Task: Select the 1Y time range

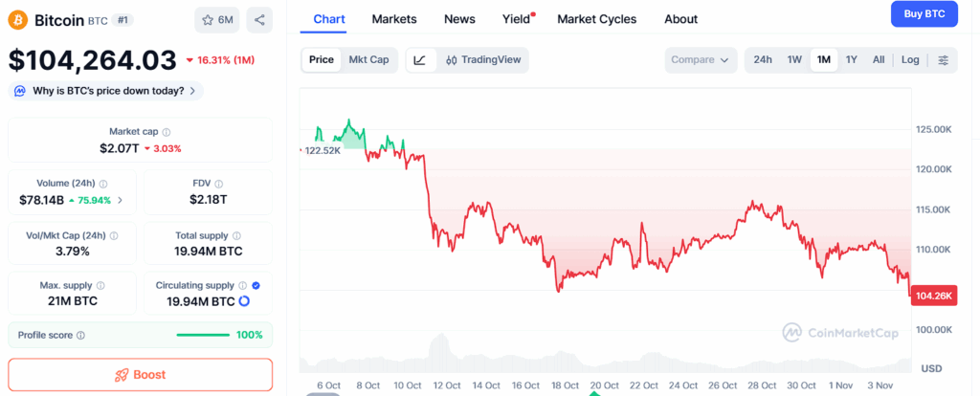Action: 851,60
